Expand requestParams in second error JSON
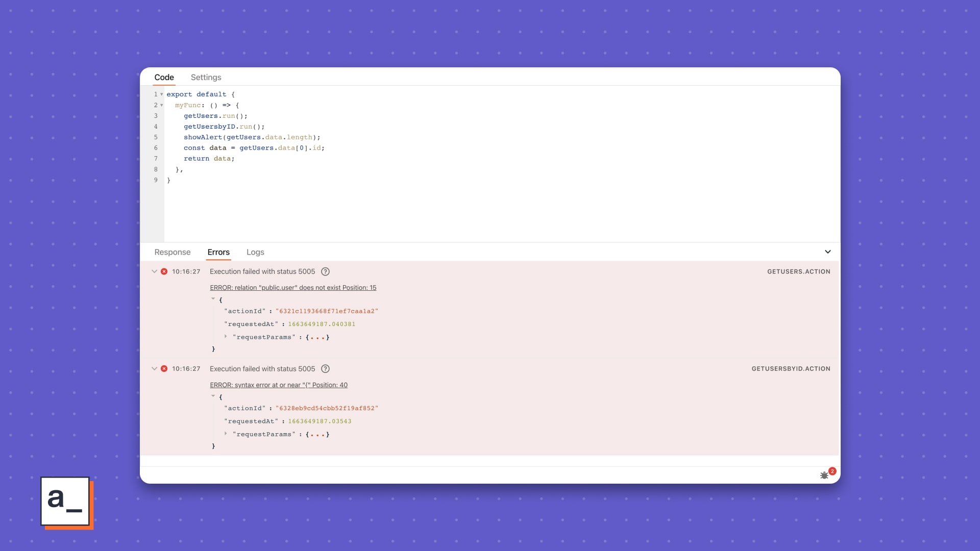 [226, 434]
